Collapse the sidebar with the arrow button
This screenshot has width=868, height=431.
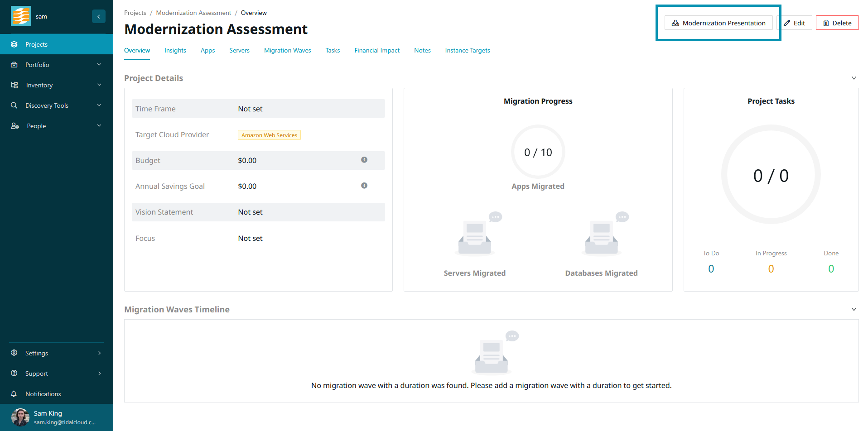pyautogui.click(x=98, y=16)
